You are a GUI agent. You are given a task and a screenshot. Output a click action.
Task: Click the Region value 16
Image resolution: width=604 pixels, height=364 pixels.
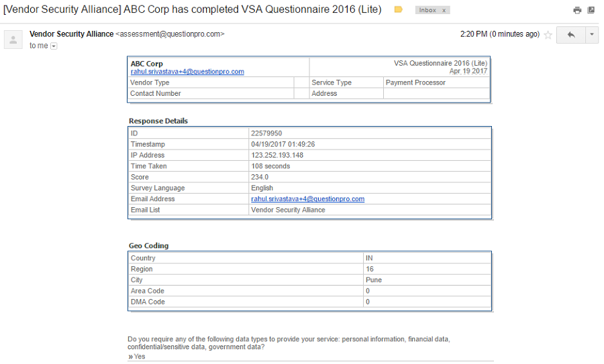pos(370,269)
